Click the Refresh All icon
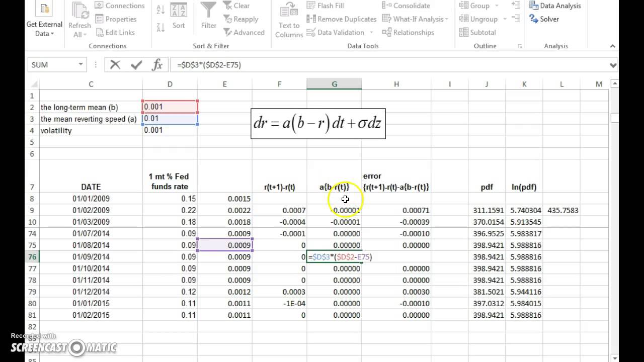 coord(79,11)
